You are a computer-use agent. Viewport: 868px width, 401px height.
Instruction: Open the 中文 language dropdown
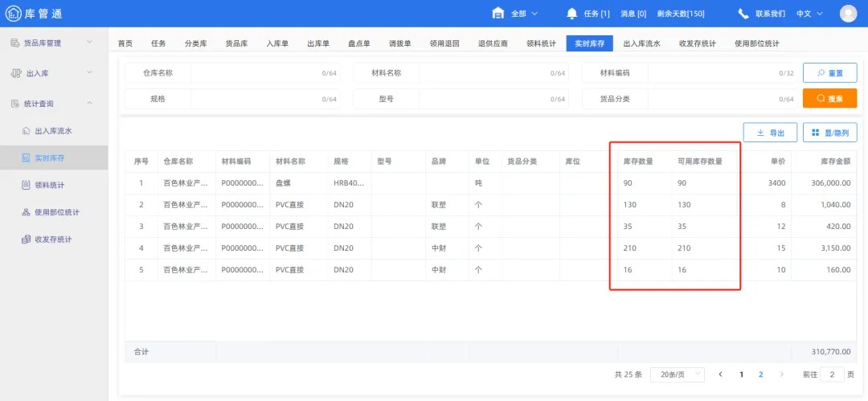point(809,14)
